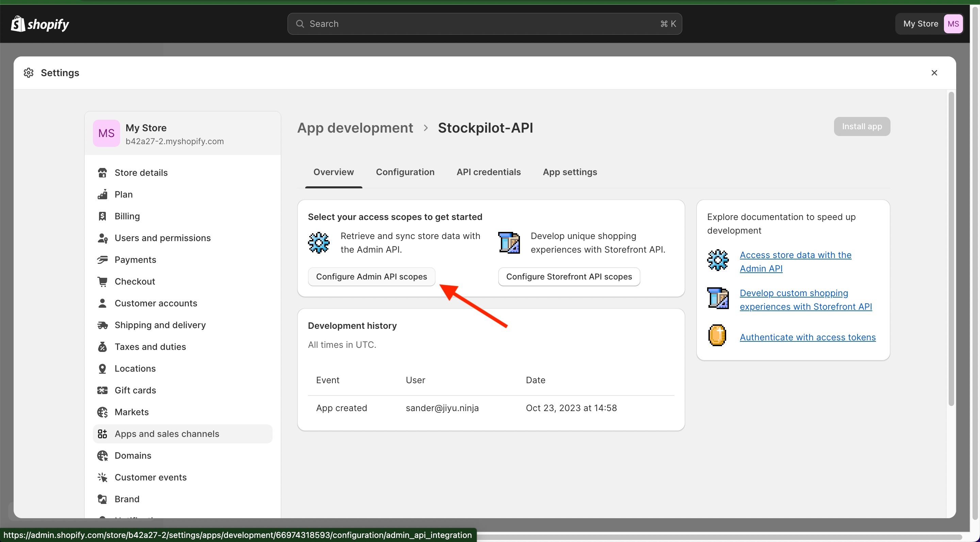980x542 pixels.
Task: Open Domains settings
Action: pos(183,455)
